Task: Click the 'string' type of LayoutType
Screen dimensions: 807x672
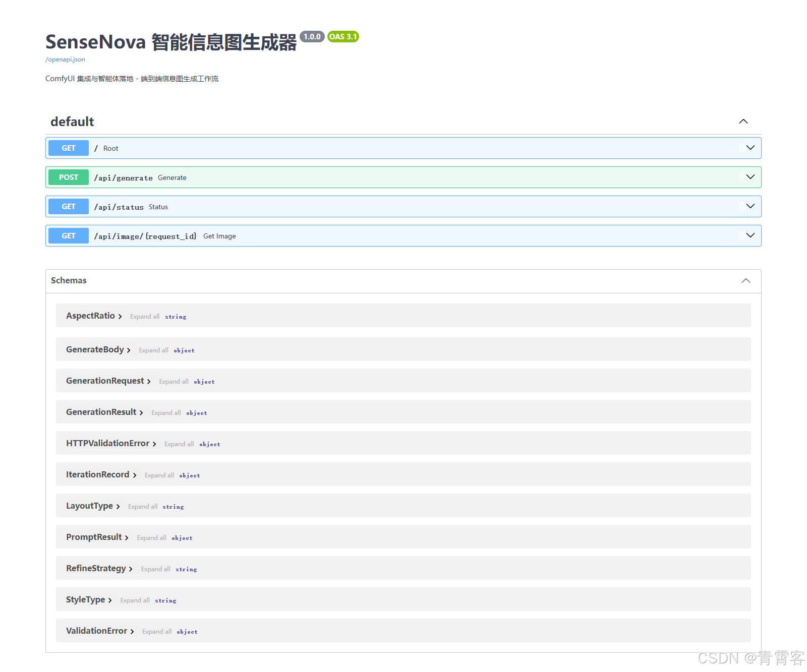Action: (173, 507)
